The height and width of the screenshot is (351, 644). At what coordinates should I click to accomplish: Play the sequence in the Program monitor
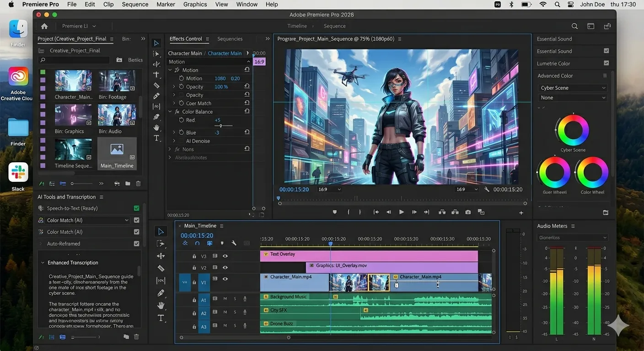[402, 212]
